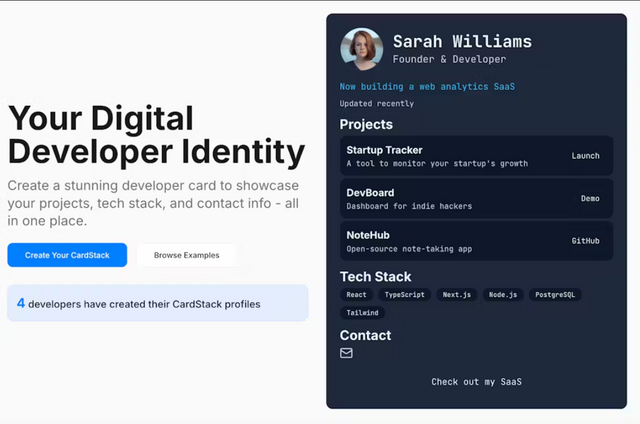Click the Tailwind tech stack tag
Viewport: 640px width, 424px height.
362,313
